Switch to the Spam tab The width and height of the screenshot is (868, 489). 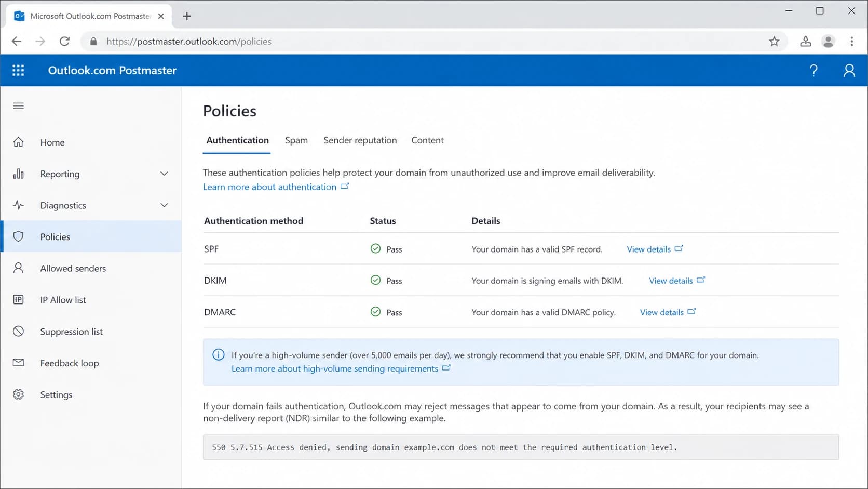(x=296, y=140)
